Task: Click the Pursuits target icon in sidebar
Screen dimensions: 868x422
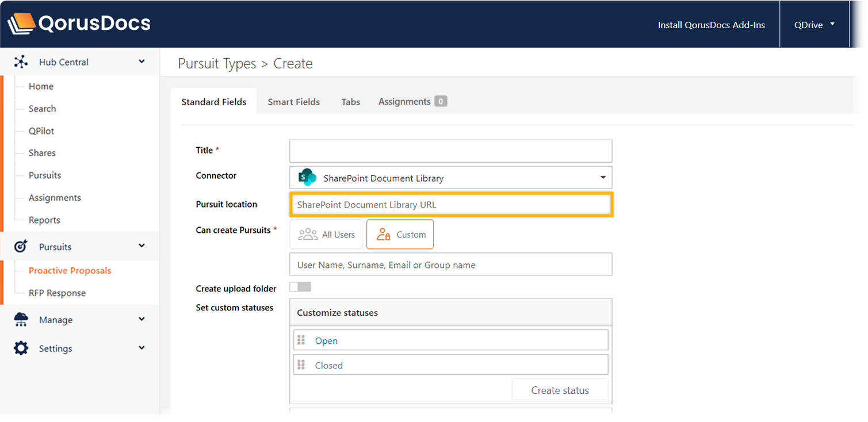Action: click(x=21, y=247)
